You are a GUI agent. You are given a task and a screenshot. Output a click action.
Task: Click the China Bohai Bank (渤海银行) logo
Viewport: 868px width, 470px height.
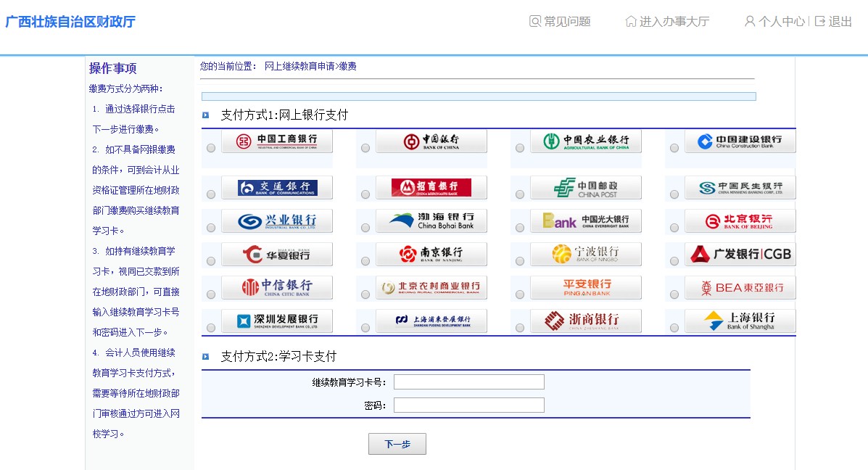[431, 221]
